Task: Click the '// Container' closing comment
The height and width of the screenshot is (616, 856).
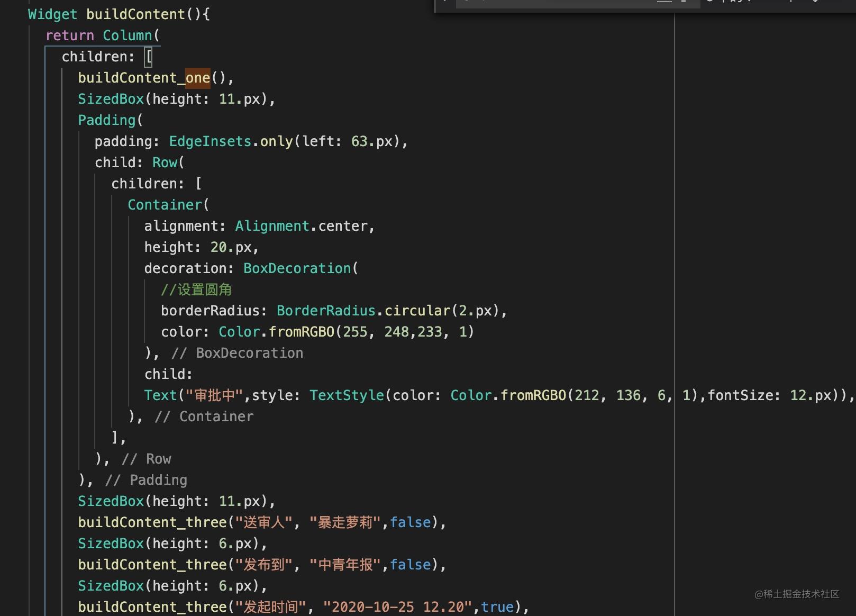Action: 204,416
